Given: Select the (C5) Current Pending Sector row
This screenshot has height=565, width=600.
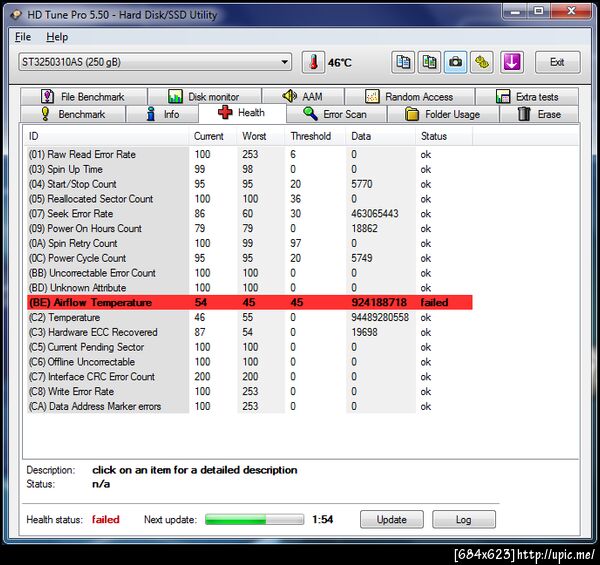Looking at the screenshot, I should (249, 347).
